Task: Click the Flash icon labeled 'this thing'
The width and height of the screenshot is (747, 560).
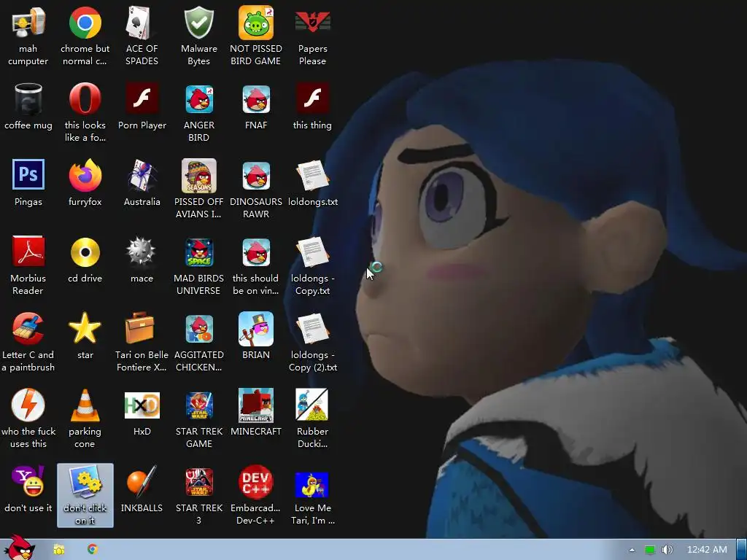Action: pos(312,99)
